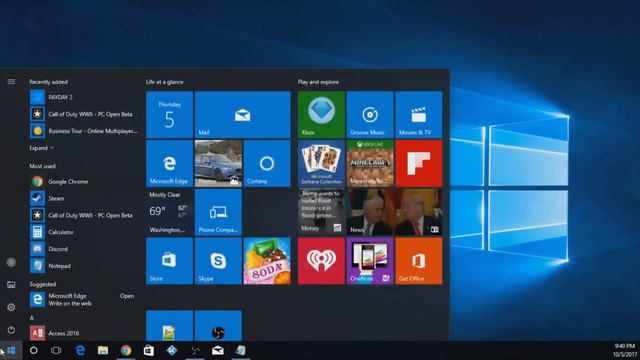Launch Discord from the list
The width and height of the screenshot is (640, 360).
click(x=84, y=249)
